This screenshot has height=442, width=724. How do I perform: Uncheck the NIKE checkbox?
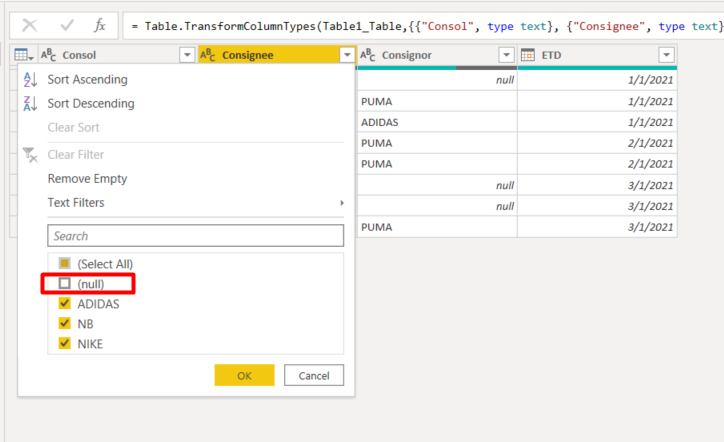point(65,343)
